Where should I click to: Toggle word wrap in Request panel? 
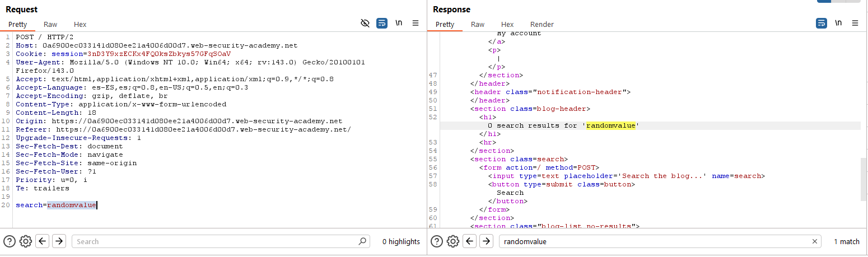(382, 23)
